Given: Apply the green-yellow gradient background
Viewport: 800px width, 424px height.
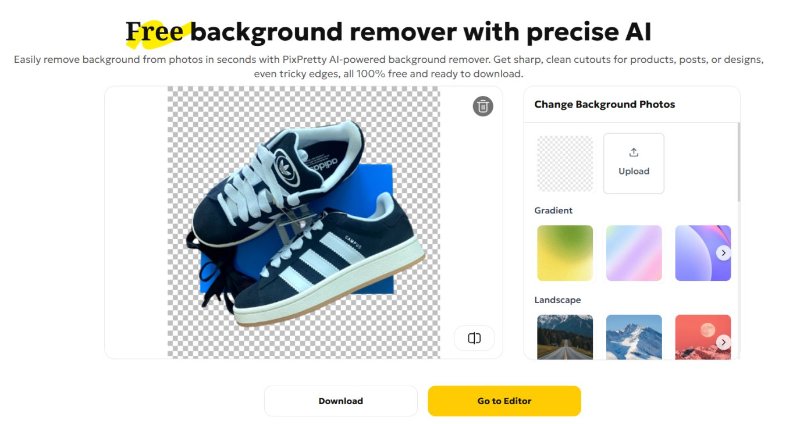Looking at the screenshot, I should click(565, 253).
